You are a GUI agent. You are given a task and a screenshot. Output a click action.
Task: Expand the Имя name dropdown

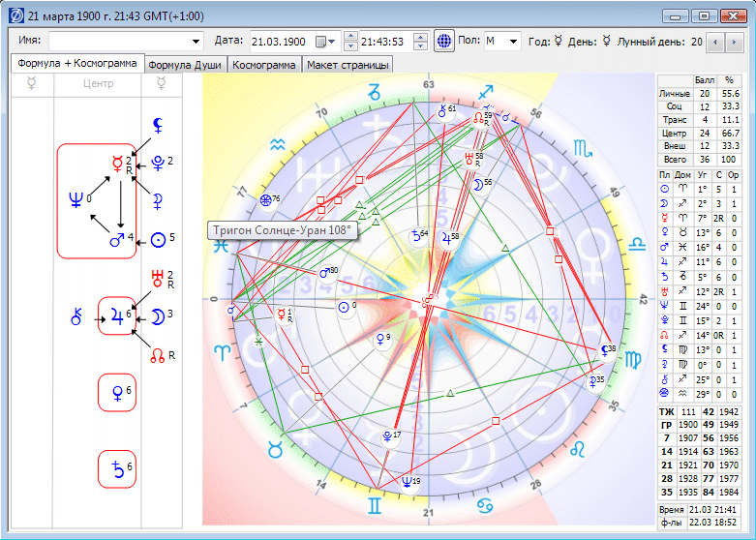(196, 42)
